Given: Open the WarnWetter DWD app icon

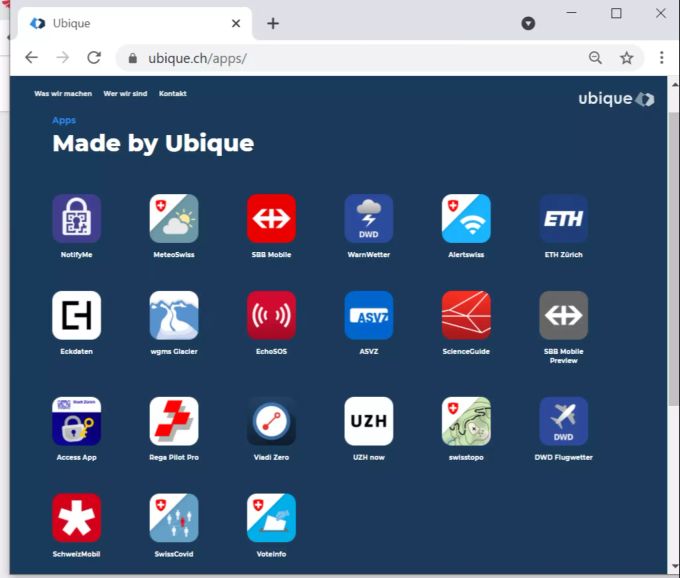Looking at the screenshot, I should (369, 219).
